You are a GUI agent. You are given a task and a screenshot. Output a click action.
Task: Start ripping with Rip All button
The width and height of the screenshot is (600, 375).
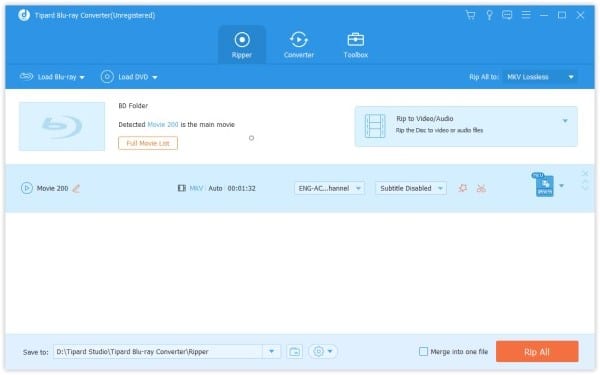click(x=537, y=352)
